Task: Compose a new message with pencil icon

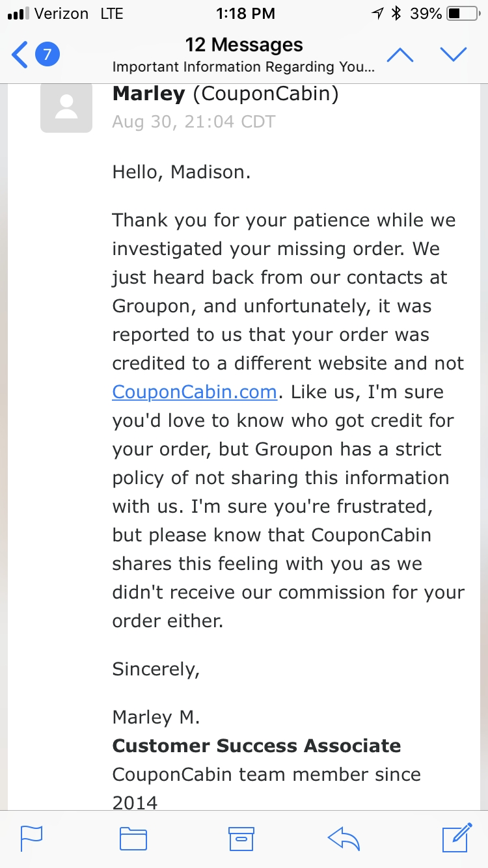Action: (457, 837)
